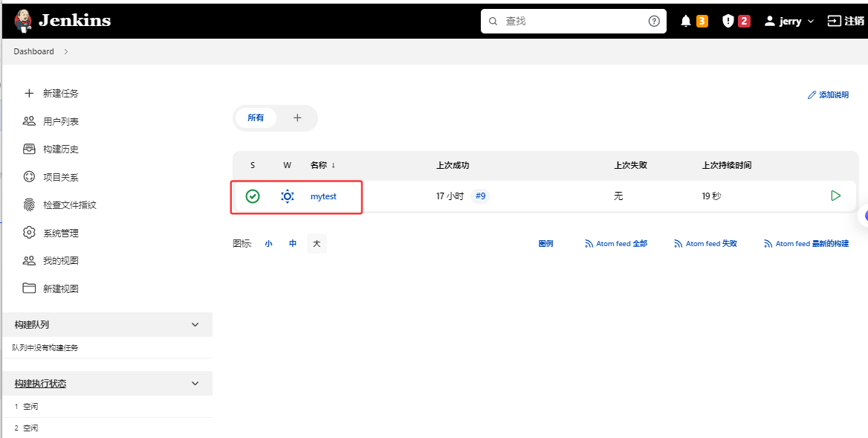The width and height of the screenshot is (868, 438).
Task: Set icon size to 大
Action: click(x=317, y=244)
